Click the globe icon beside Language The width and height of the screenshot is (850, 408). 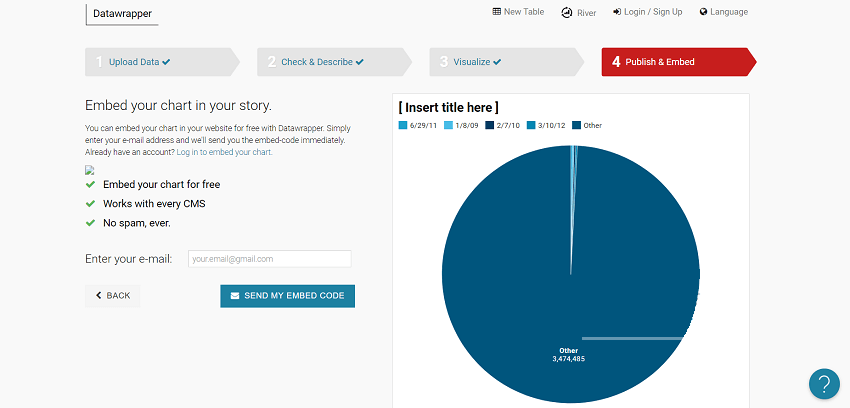click(x=703, y=12)
